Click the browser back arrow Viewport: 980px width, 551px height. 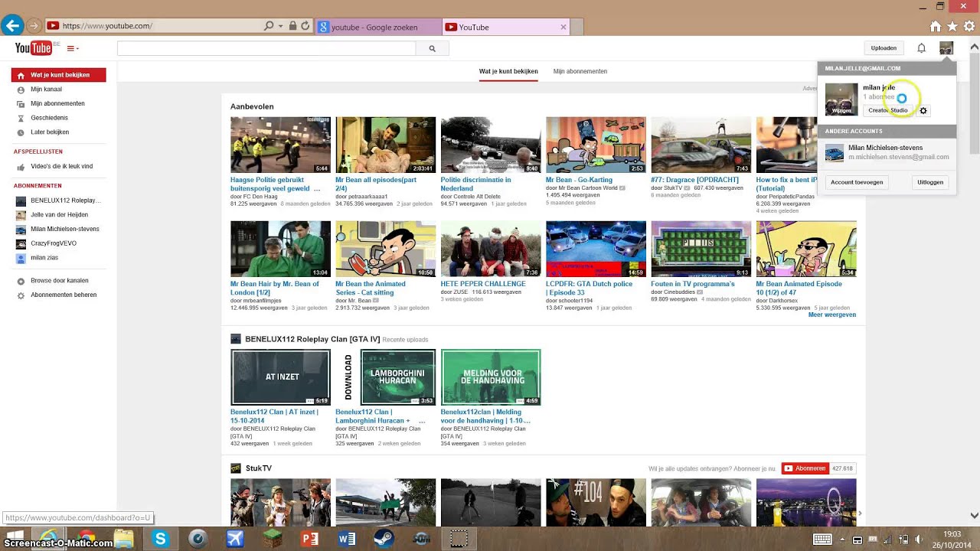11,26
